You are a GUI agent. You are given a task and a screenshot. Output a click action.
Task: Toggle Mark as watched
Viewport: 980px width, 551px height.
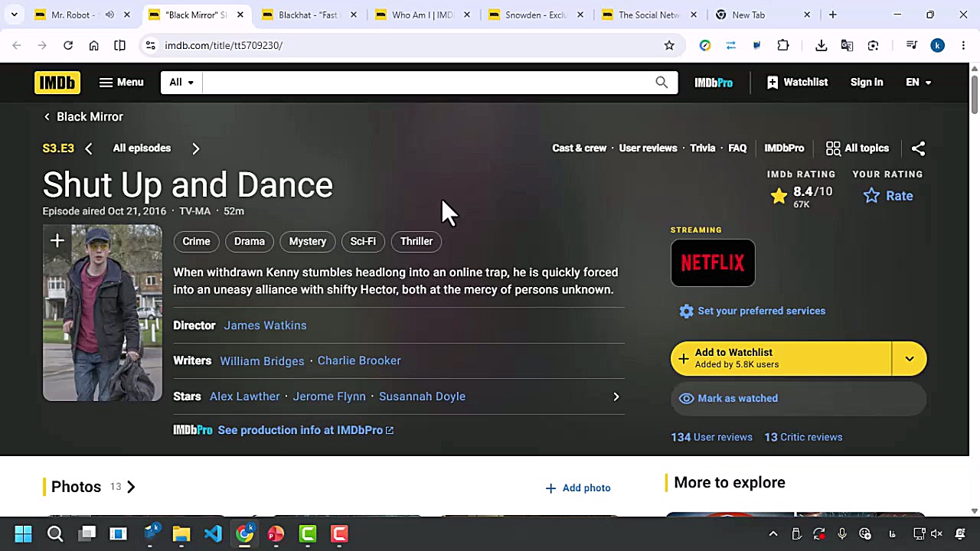tap(799, 399)
